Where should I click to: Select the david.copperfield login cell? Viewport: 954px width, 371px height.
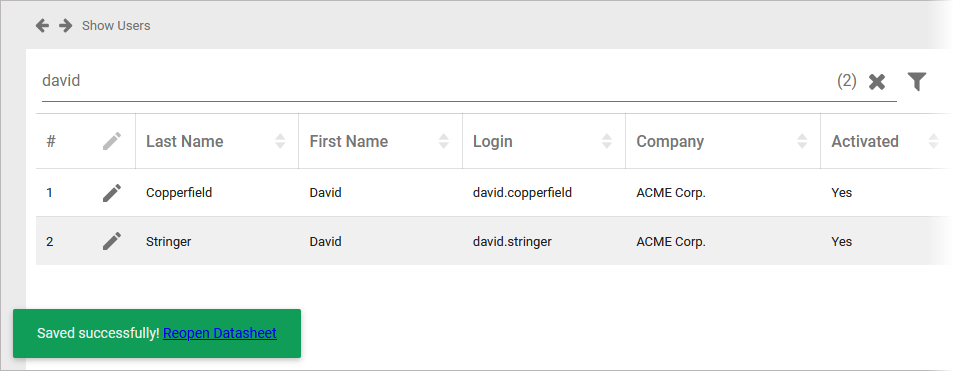(x=544, y=193)
